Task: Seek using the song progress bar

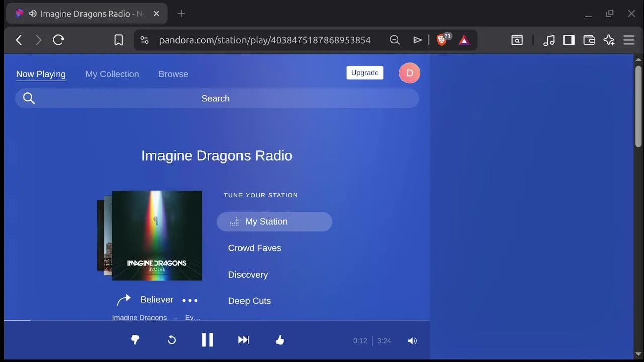Action: 217,320
